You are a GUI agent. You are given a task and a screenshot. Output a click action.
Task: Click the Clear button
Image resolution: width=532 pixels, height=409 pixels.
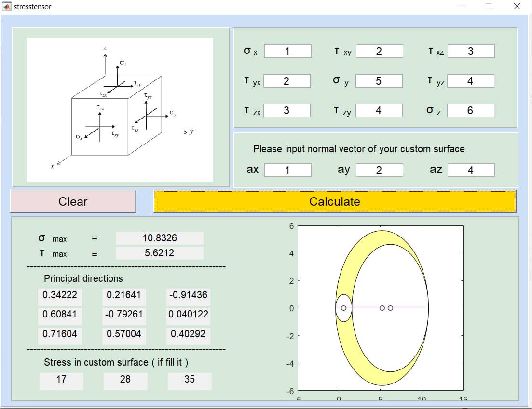coord(73,202)
